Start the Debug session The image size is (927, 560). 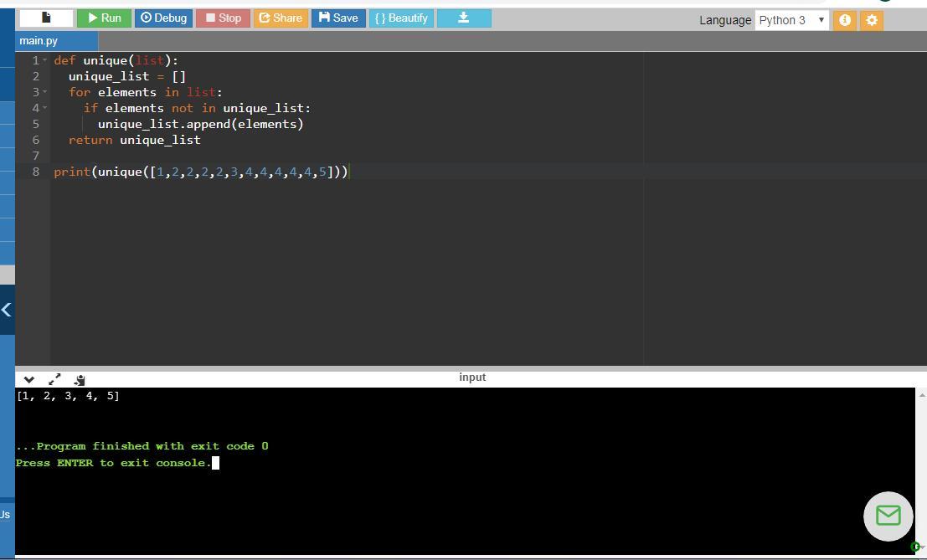(163, 18)
